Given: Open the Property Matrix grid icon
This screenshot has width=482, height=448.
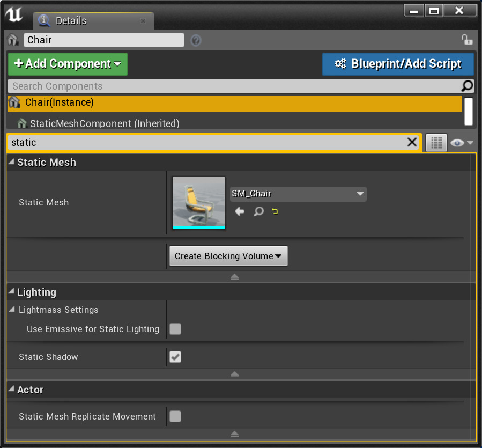Looking at the screenshot, I should (436, 142).
